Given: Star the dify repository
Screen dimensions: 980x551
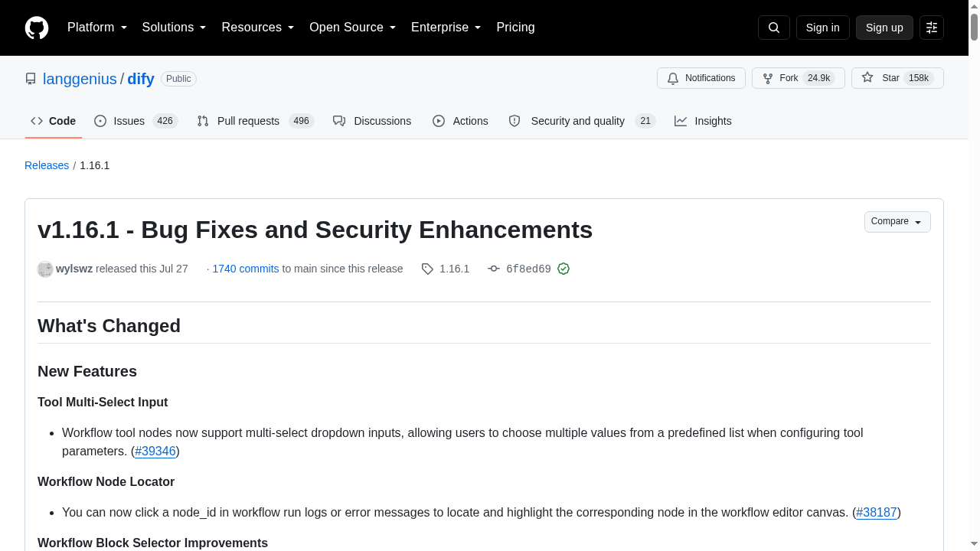Looking at the screenshot, I should coord(897,78).
